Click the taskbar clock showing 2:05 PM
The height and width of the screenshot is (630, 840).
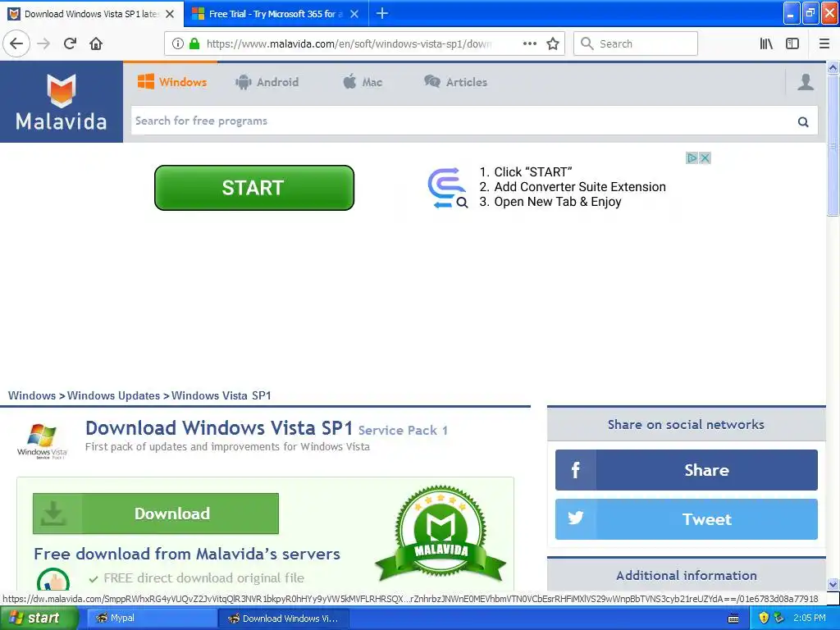click(810, 618)
